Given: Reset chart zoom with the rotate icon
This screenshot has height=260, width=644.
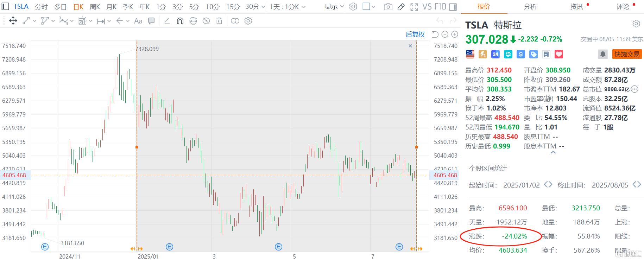Looking at the screenshot, I should point(435,34).
